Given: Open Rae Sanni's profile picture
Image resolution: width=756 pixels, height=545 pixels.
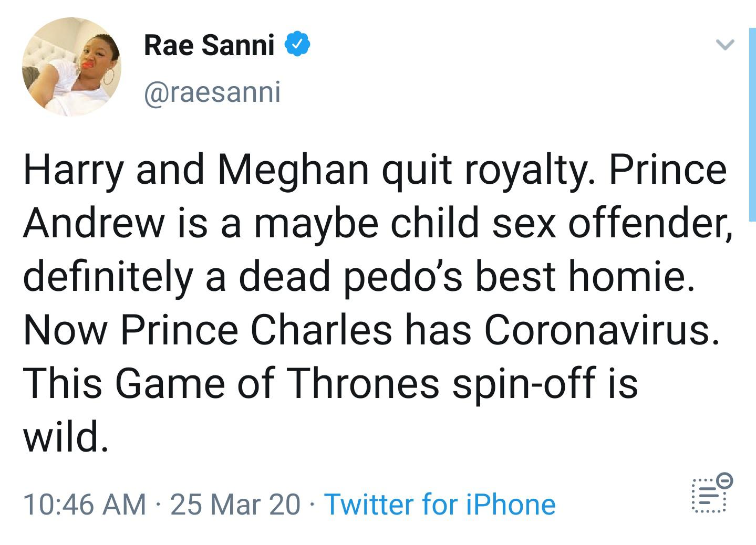Looking at the screenshot, I should (71, 67).
